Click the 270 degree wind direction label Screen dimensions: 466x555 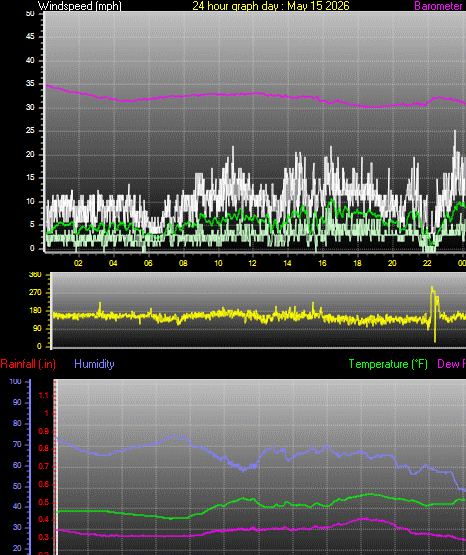[35, 292]
